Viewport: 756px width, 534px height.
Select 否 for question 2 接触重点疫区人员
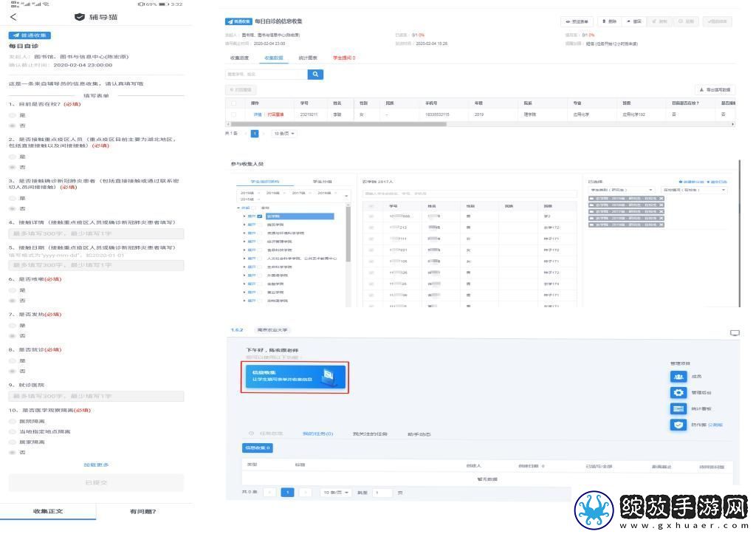(13, 167)
